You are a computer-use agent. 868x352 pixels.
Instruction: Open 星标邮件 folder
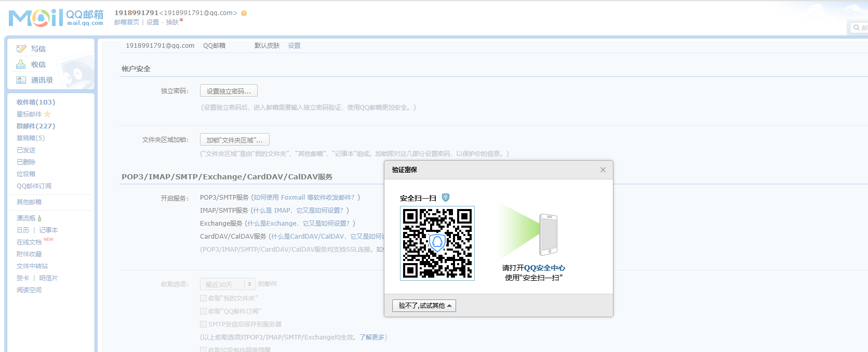(x=29, y=114)
